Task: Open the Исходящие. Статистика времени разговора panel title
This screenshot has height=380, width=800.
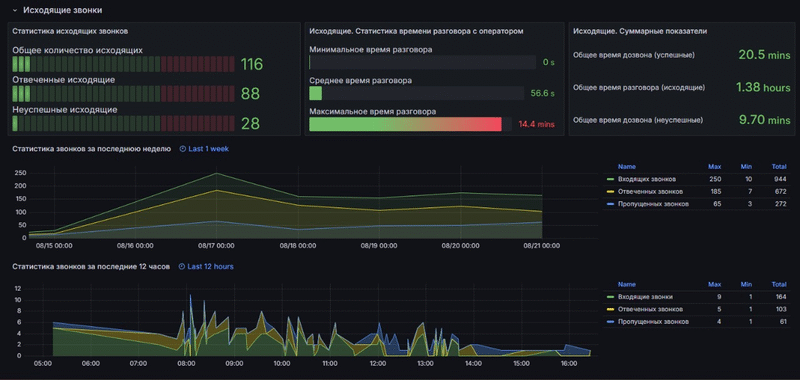Action: tap(416, 31)
